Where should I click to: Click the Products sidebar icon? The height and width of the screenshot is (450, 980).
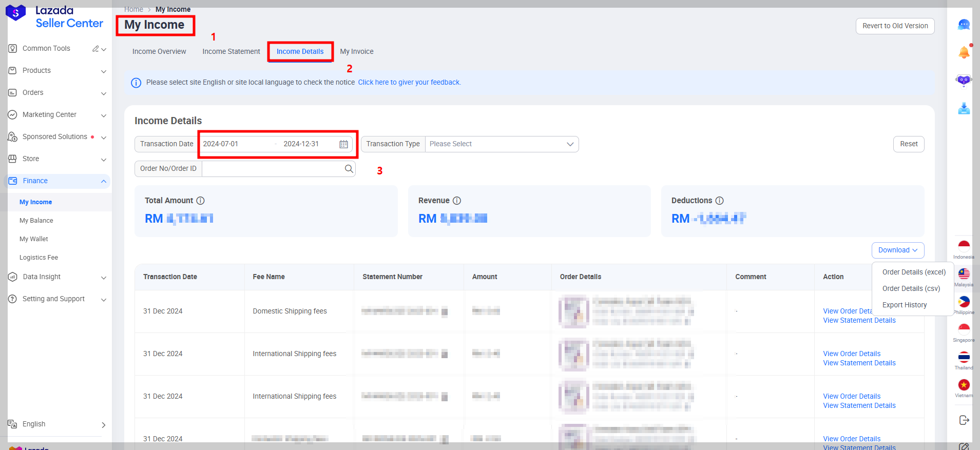point(13,70)
